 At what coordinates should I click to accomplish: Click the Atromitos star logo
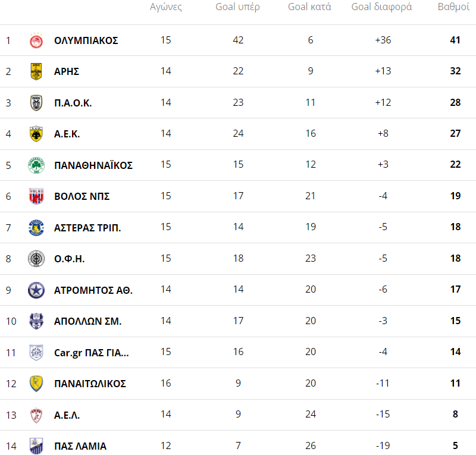coord(36,290)
